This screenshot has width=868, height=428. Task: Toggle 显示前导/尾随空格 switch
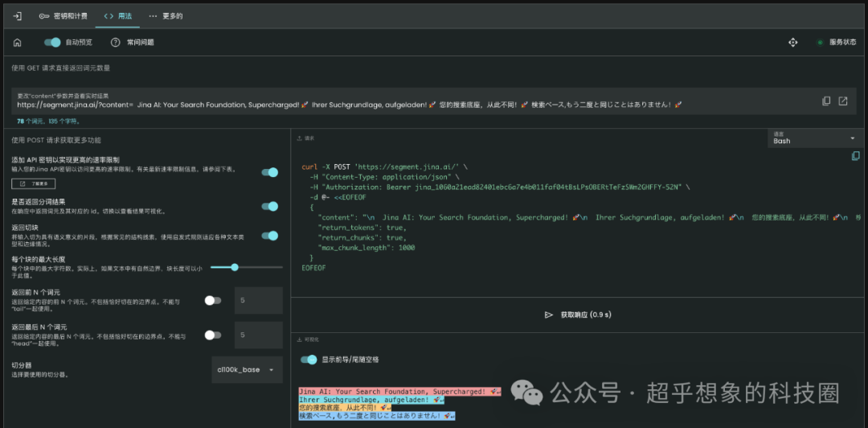308,360
